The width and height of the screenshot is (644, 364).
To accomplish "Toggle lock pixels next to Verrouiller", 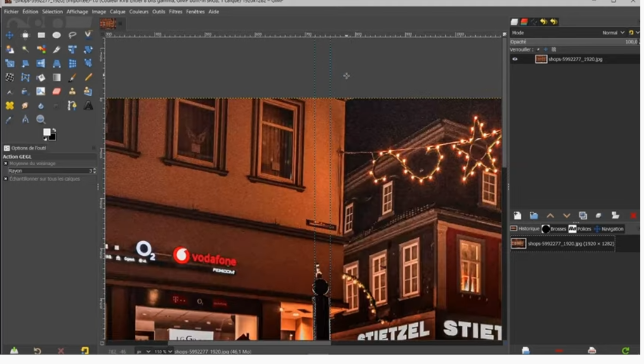I will tap(538, 49).
